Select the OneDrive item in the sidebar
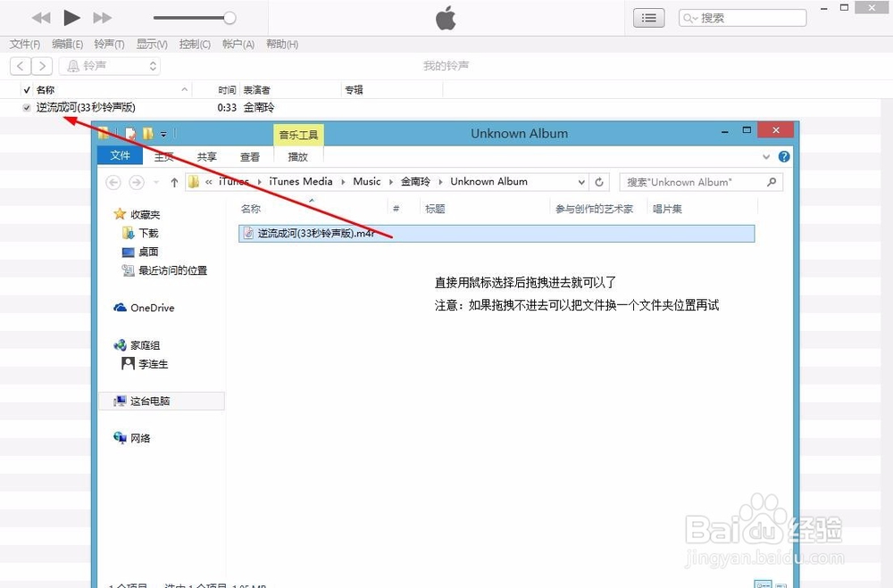This screenshot has height=588, width=893. [x=150, y=308]
